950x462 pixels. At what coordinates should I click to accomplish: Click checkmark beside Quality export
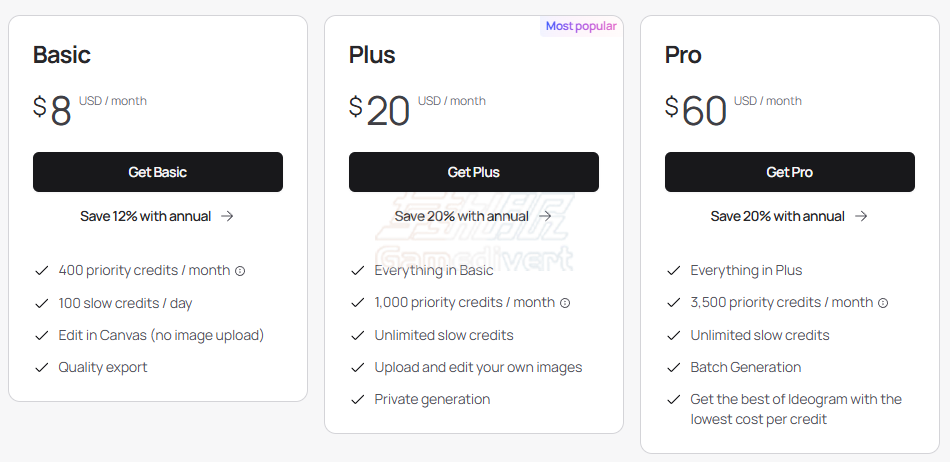pos(41,368)
